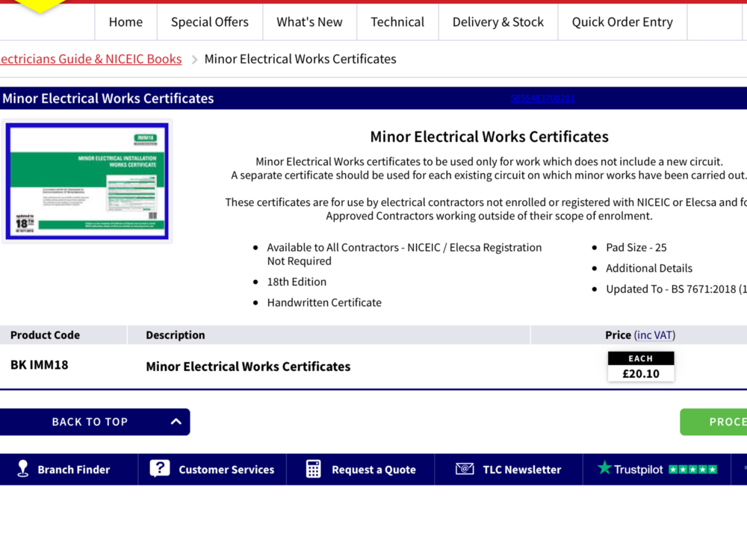This screenshot has height=560, width=747.
Task: Follow Electricians Guide & NICEIC Books breadcrumb
Action: [x=90, y=59]
